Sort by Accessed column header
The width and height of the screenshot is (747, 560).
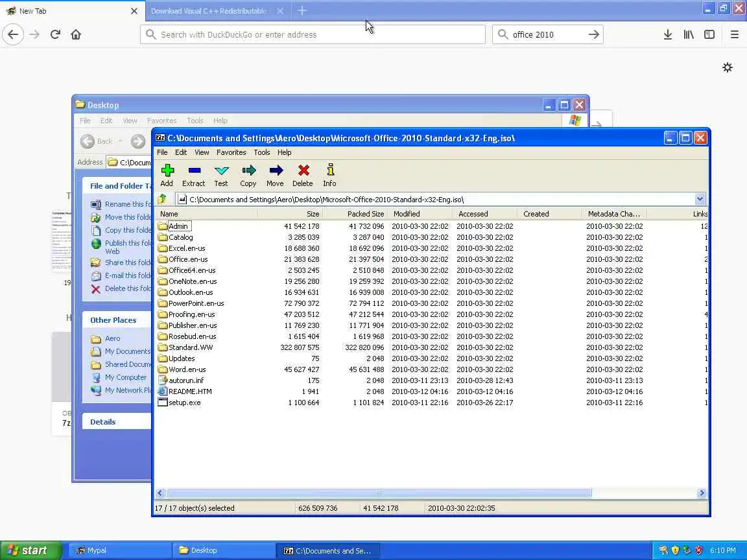click(x=484, y=214)
